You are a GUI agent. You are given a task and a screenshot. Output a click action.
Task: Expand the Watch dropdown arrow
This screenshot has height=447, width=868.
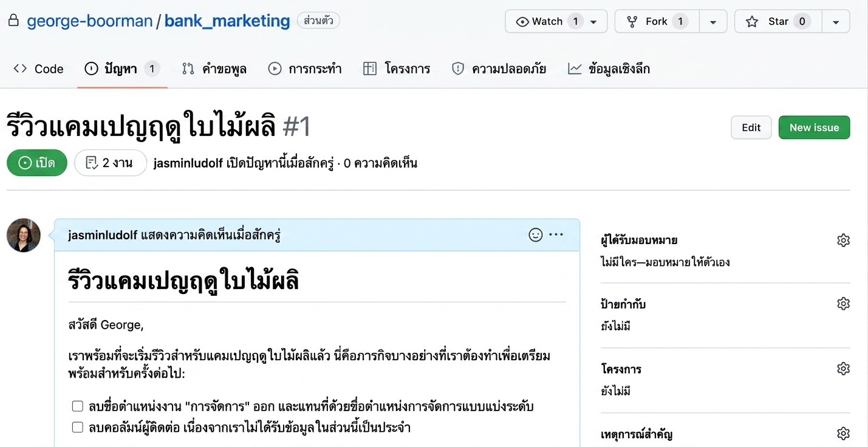(594, 22)
